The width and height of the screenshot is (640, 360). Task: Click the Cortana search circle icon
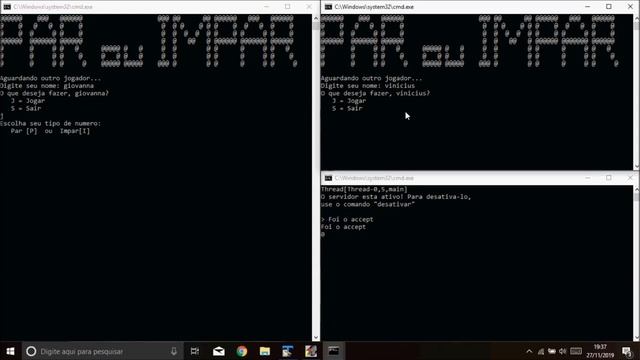[x=31, y=351]
